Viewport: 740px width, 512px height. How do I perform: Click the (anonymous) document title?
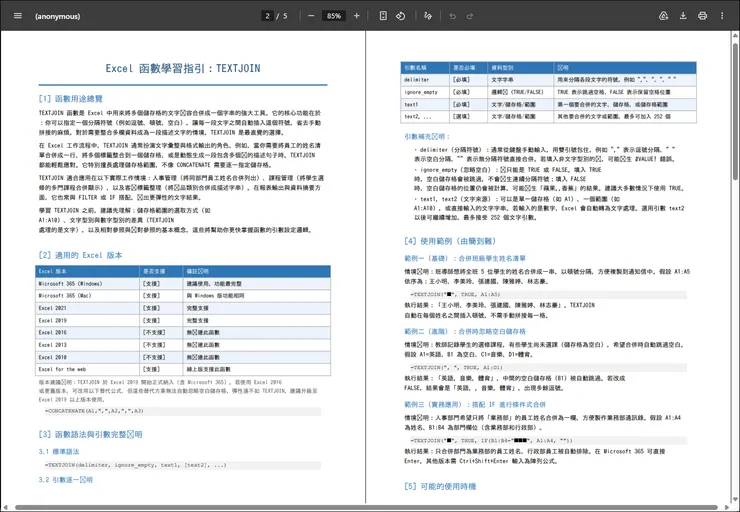coord(57,16)
